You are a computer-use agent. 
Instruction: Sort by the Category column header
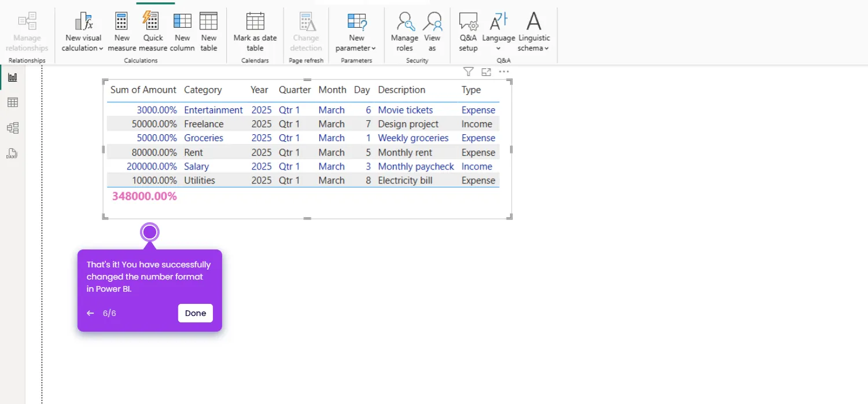[203, 90]
